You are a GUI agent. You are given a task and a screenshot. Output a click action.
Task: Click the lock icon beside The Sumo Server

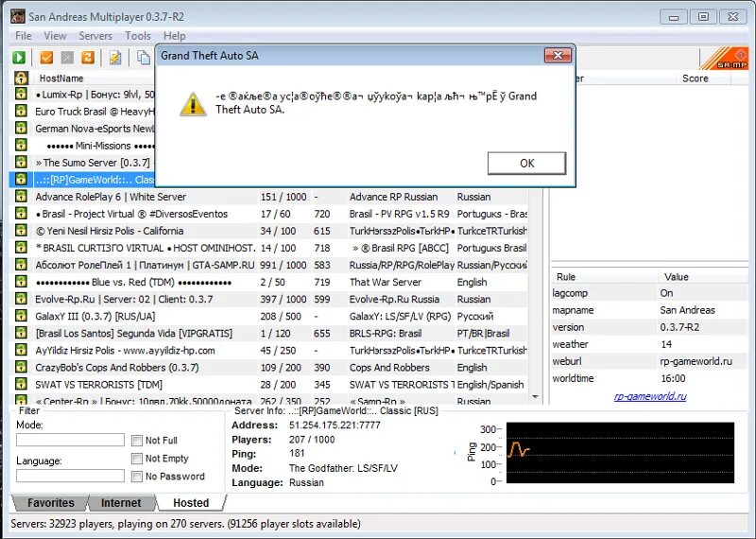pyautogui.click(x=21, y=162)
